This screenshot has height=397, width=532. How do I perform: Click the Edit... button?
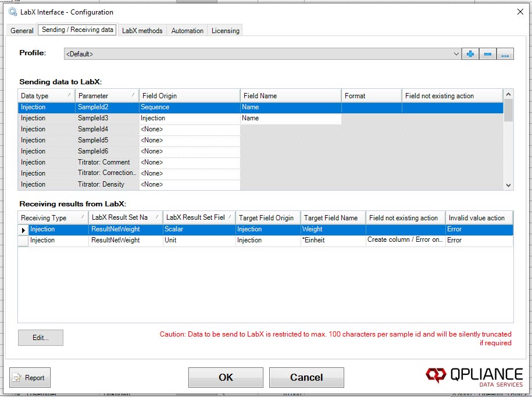click(x=41, y=338)
